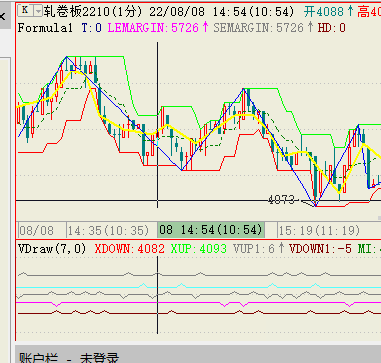Click the Formula1 indicator label
381x363 pixels.
pos(45,28)
